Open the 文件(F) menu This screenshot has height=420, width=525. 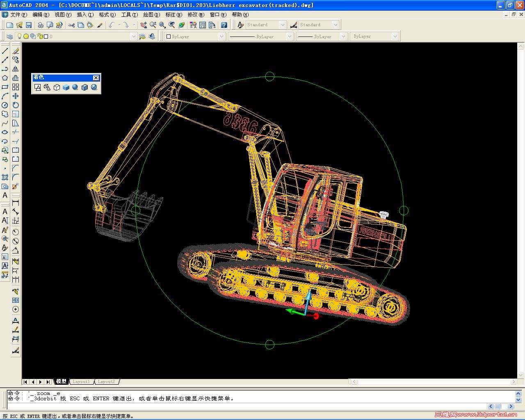click(18, 15)
